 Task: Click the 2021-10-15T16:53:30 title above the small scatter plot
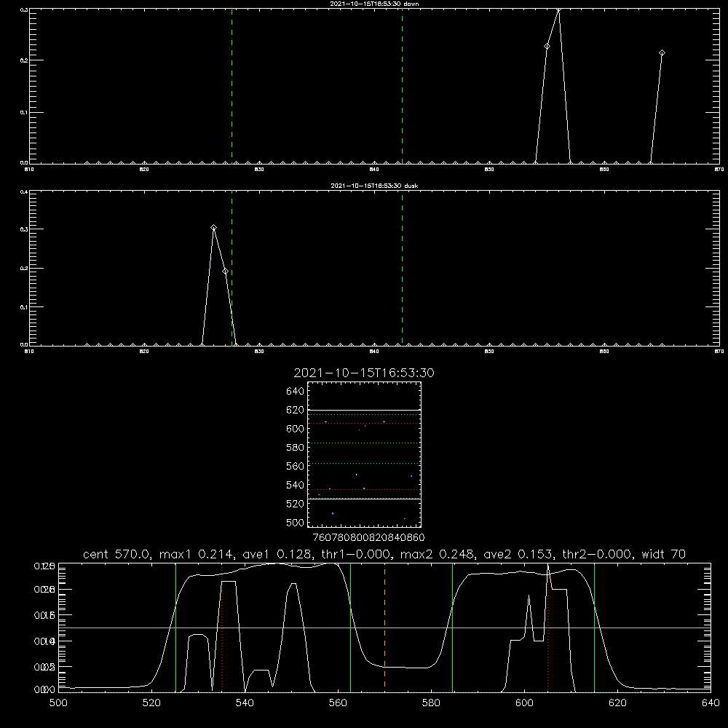(364, 373)
